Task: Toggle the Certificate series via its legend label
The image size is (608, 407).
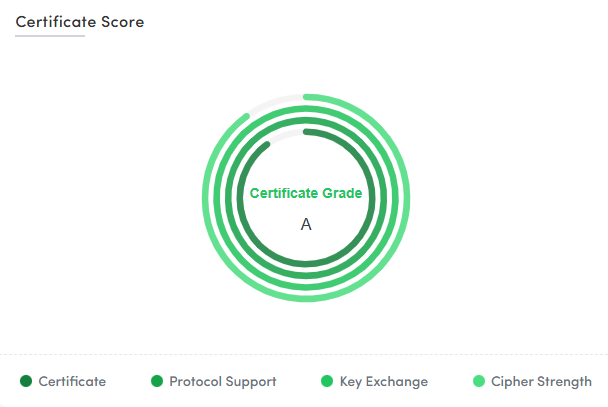Action: [72, 381]
